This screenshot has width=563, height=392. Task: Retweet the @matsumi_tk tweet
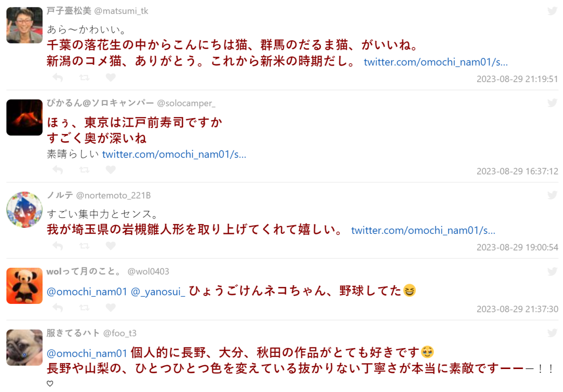pyautogui.click(x=84, y=78)
